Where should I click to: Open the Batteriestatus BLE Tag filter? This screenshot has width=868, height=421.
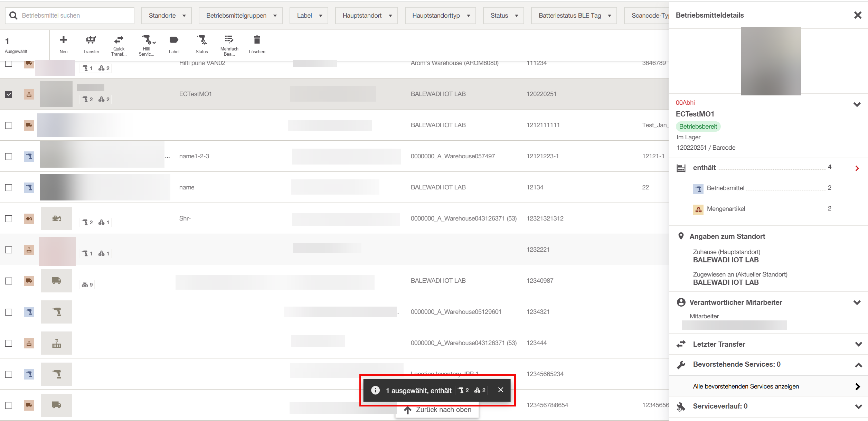(574, 16)
